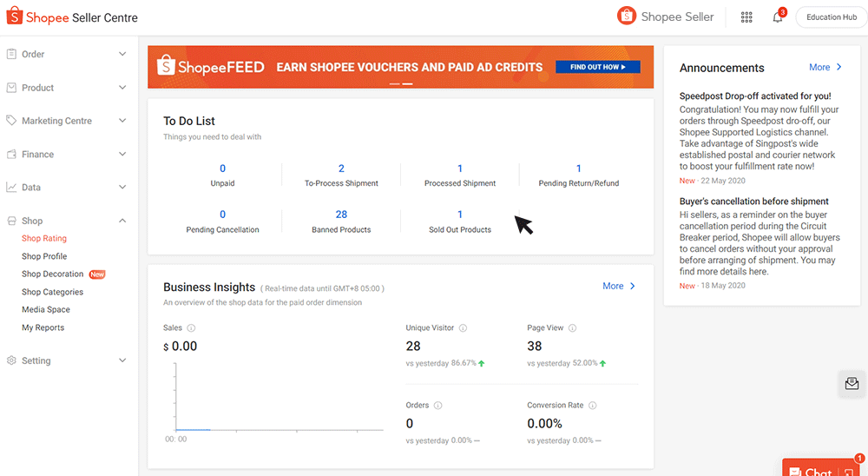
Task: Open Banned Products count
Action: point(341,215)
